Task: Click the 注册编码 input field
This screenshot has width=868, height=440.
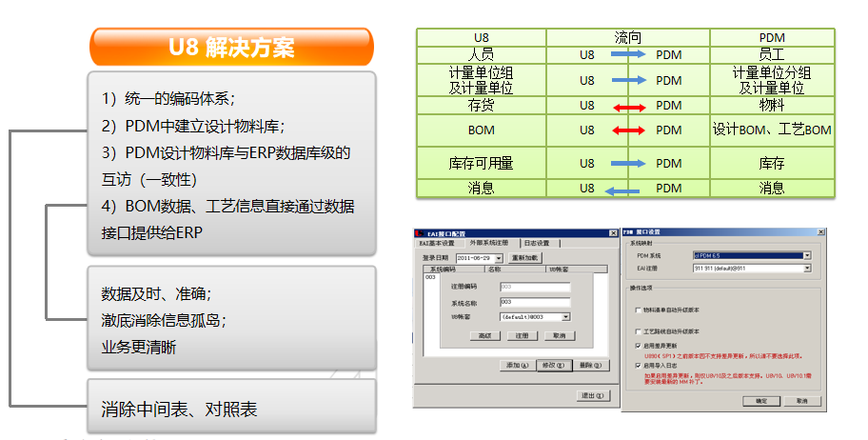Action: (535, 287)
